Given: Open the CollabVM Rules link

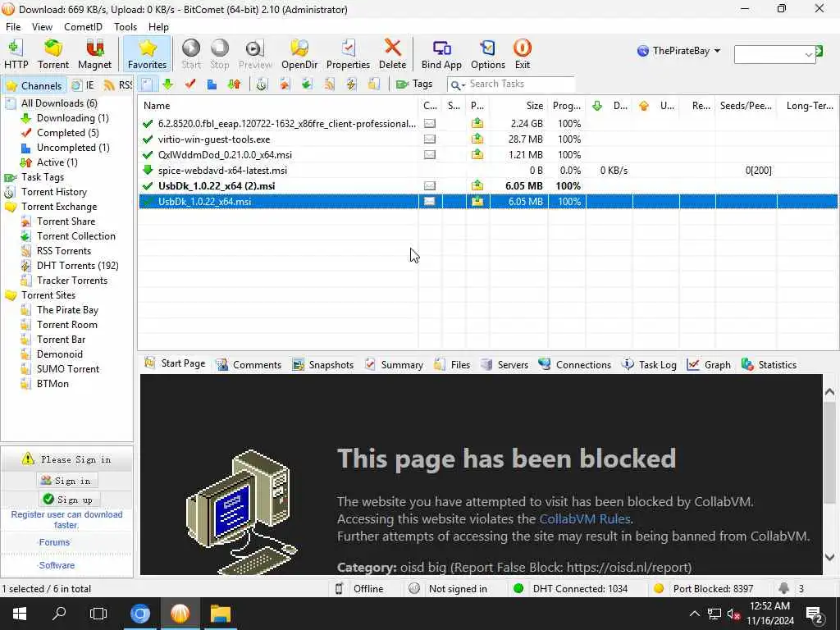Looking at the screenshot, I should tap(584, 519).
